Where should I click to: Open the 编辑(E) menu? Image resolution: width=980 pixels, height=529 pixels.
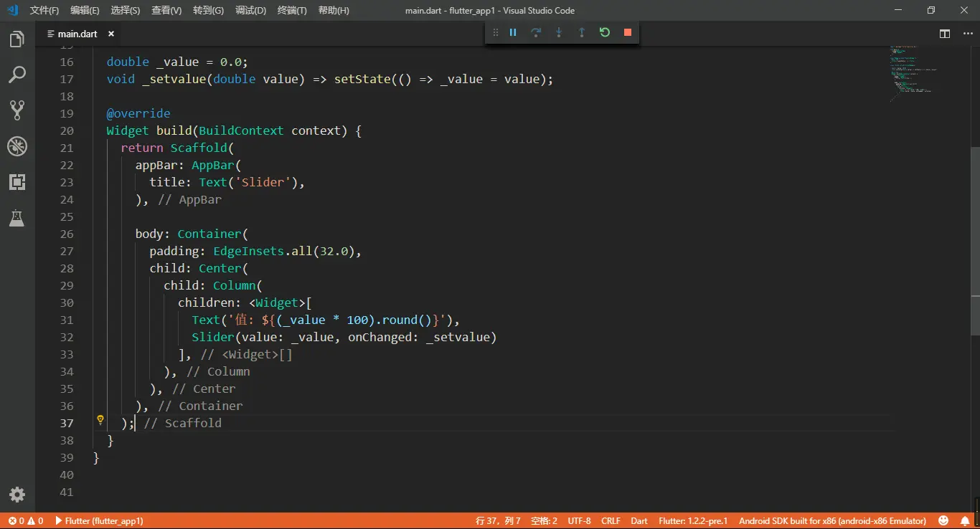(x=85, y=11)
